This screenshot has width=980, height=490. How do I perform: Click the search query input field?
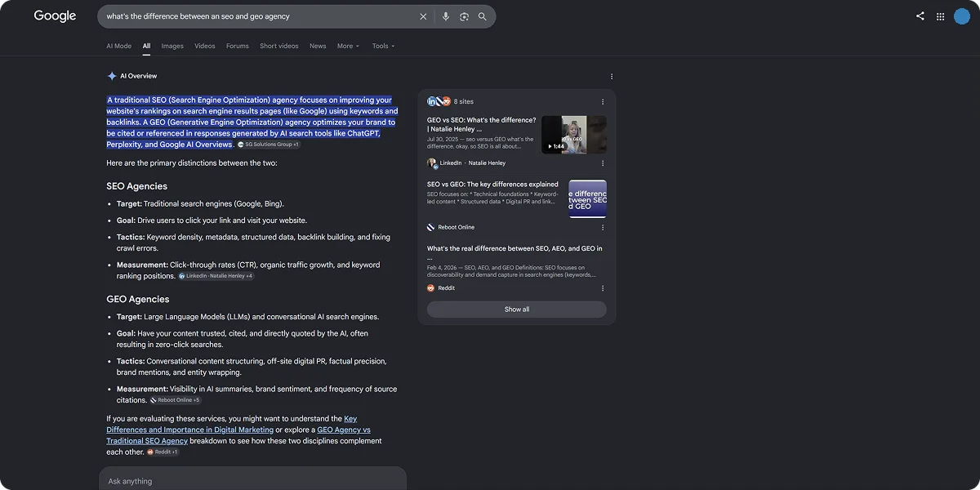[x=257, y=16]
